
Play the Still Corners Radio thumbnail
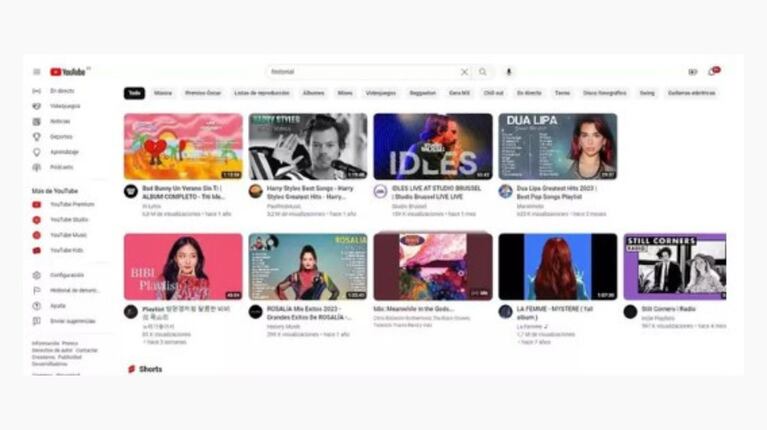(x=675, y=267)
